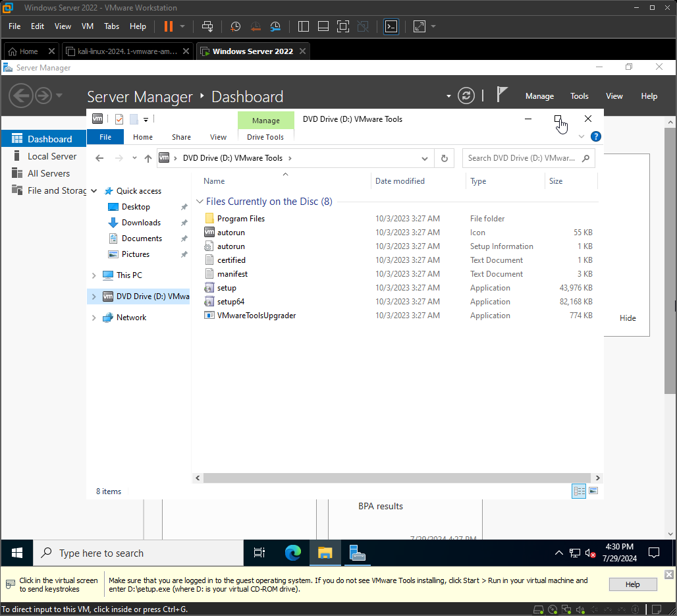Viewport: 677px width, 616px height.
Task: Click Server Manager icon on the taskbar
Action: [x=357, y=553]
